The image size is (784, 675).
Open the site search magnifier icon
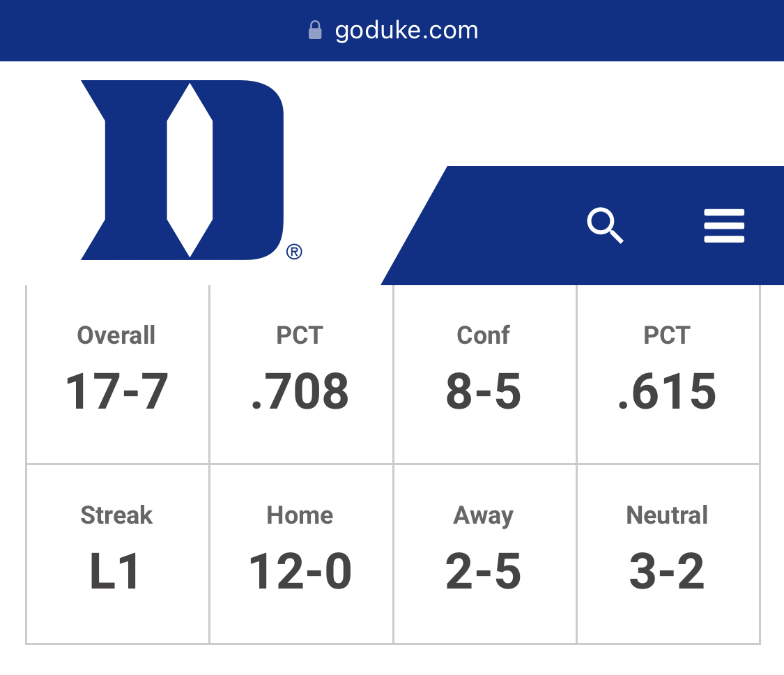click(x=605, y=225)
